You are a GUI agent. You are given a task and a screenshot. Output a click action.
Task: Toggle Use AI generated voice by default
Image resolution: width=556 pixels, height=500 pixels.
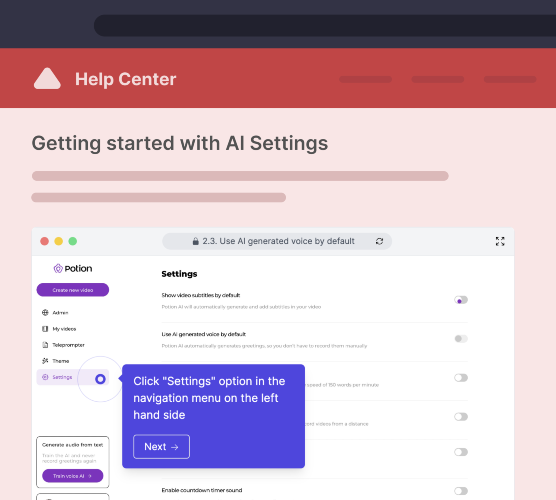(461, 339)
